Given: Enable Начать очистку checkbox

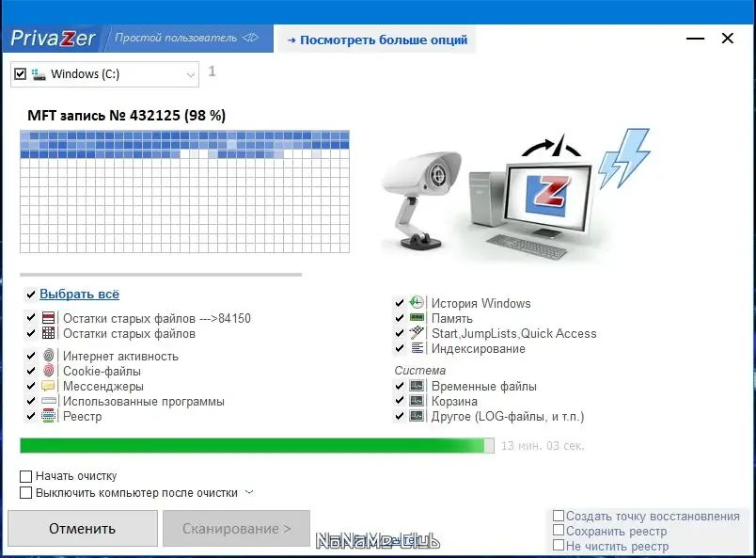Looking at the screenshot, I should (26, 476).
